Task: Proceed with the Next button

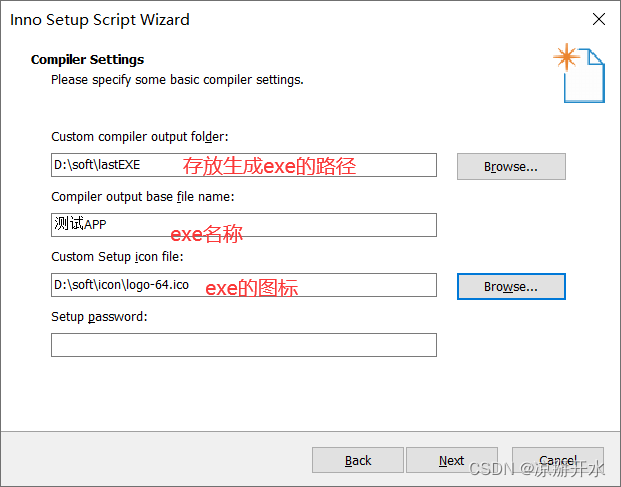Action: click(x=452, y=460)
